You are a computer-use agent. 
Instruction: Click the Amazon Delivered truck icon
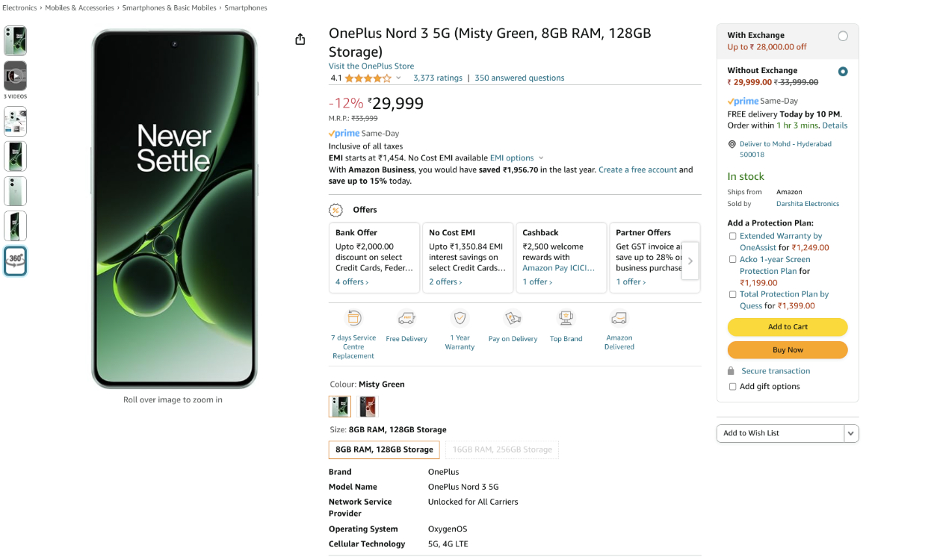pyautogui.click(x=619, y=318)
